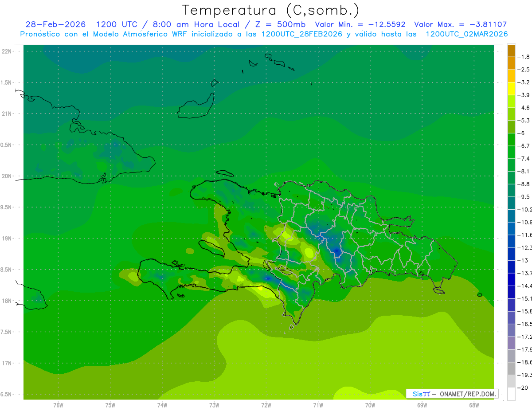Click the "18N" latitude axis label
Viewport: 532px width, 411px height.
pyautogui.click(x=7, y=301)
